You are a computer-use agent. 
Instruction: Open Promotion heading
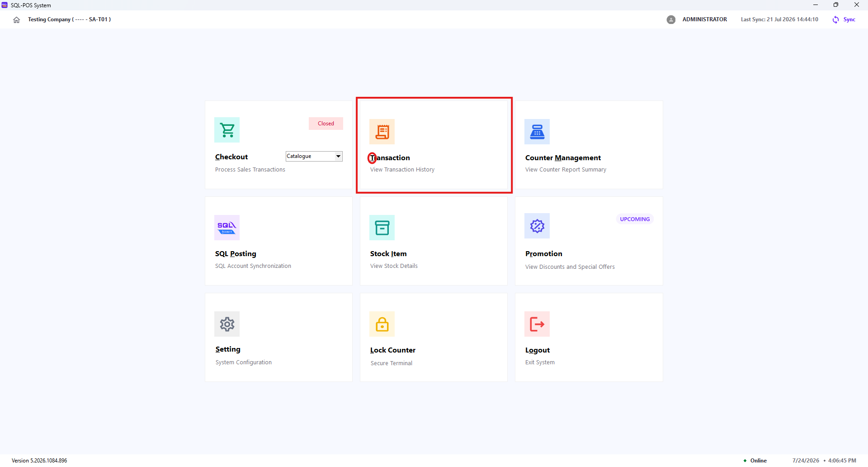click(x=544, y=254)
